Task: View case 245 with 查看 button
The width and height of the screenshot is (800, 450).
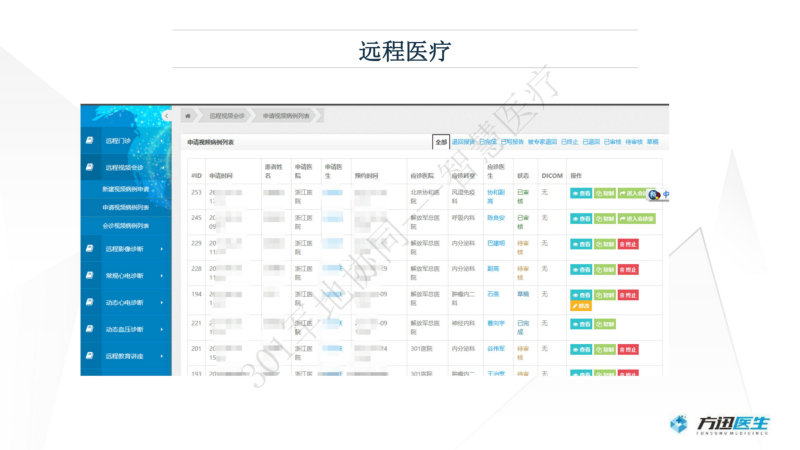Action: (x=581, y=219)
